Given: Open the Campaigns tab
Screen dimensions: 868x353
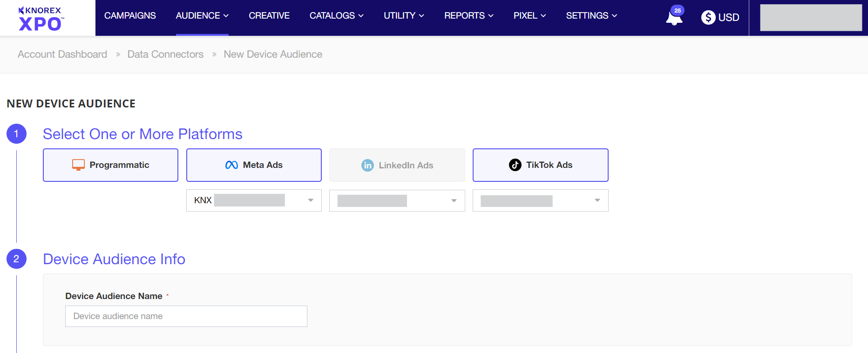Looking at the screenshot, I should tap(130, 16).
